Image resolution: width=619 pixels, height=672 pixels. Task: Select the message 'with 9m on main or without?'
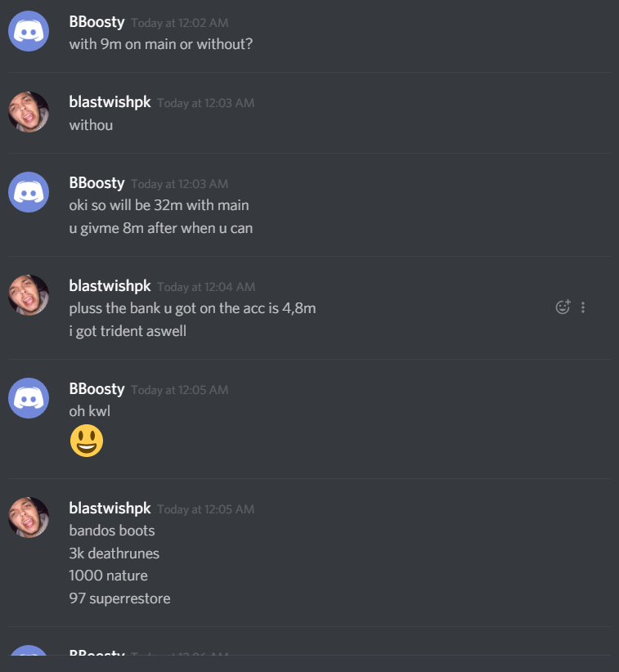click(x=161, y=44)
